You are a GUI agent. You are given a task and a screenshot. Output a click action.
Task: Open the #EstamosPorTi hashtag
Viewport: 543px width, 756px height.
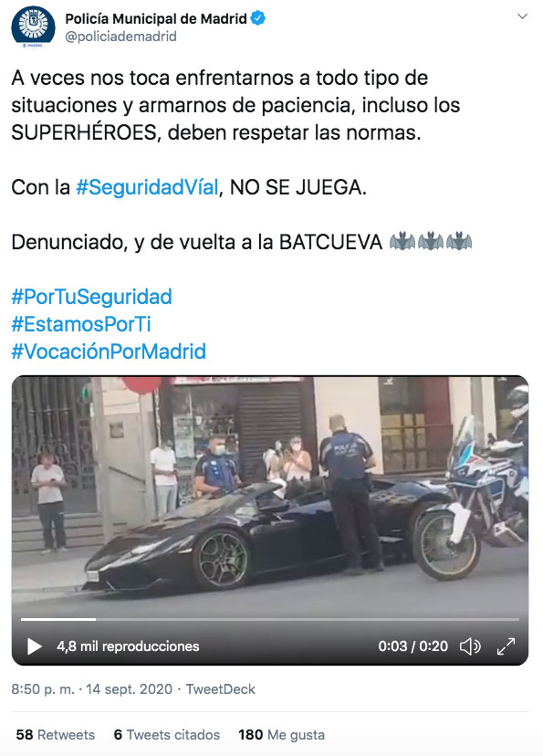[81, 324]
